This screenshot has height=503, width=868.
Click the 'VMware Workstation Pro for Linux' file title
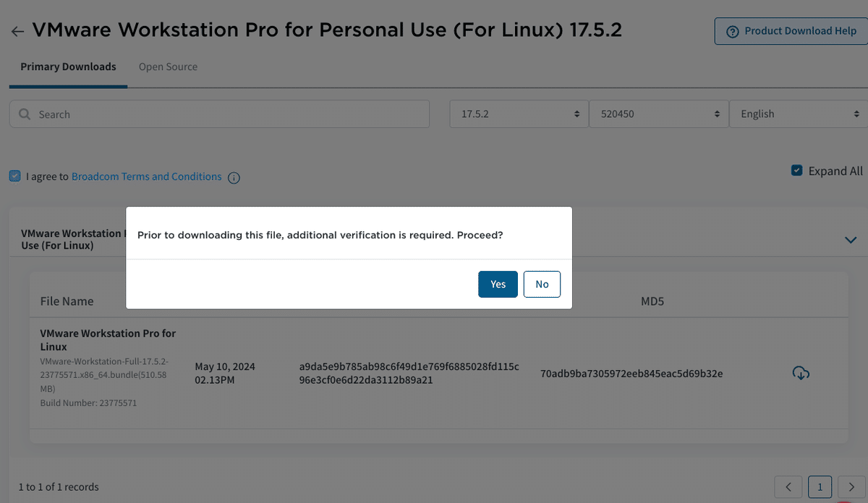click(108, 340)
